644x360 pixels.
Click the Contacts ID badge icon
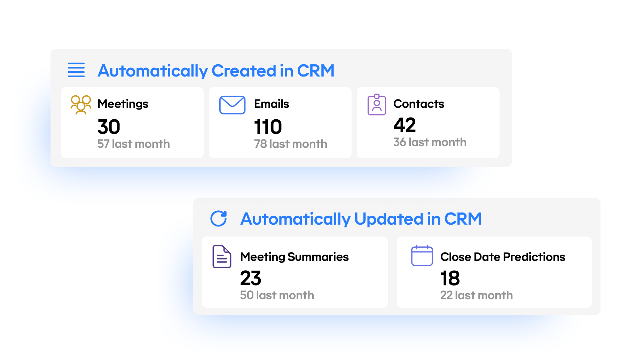pyautogui.click(x=377, y=104)
